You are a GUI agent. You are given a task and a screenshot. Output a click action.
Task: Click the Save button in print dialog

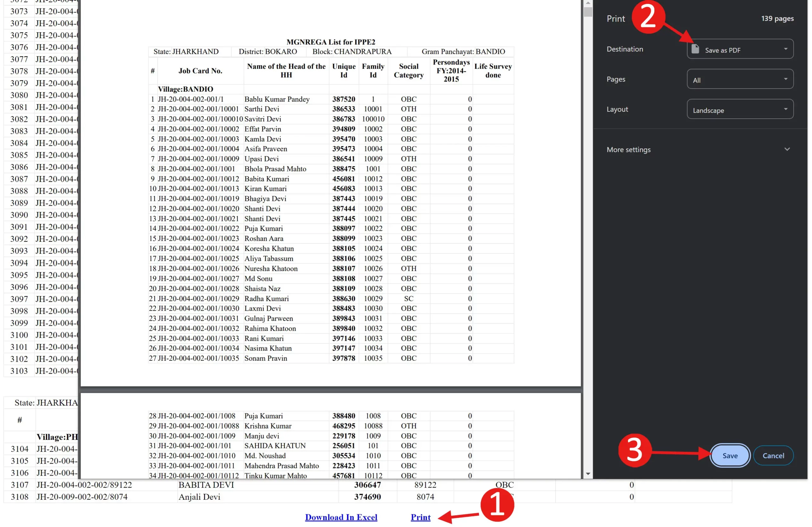coord(730,455)
